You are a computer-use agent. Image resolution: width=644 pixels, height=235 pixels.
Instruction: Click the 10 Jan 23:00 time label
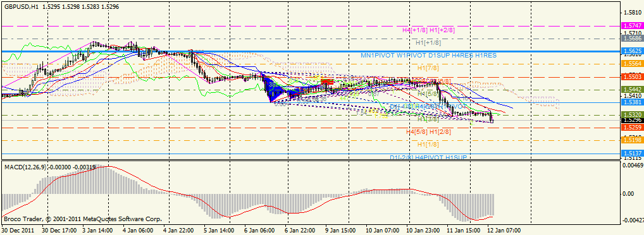[423, 231]
